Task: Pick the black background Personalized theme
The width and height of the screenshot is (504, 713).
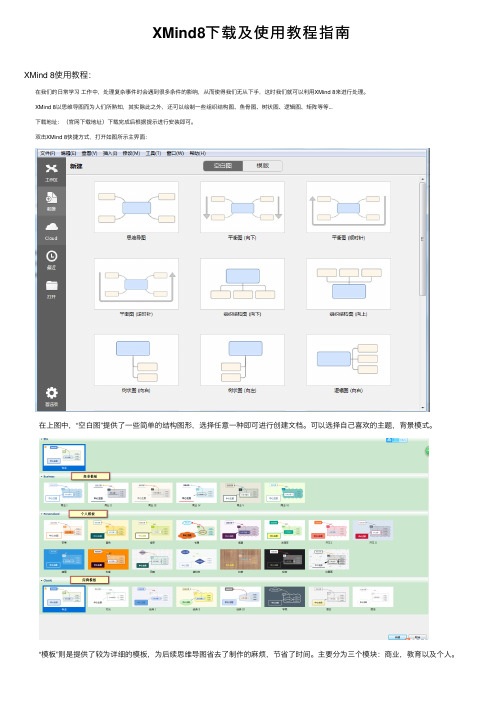Action: point(284,559)
